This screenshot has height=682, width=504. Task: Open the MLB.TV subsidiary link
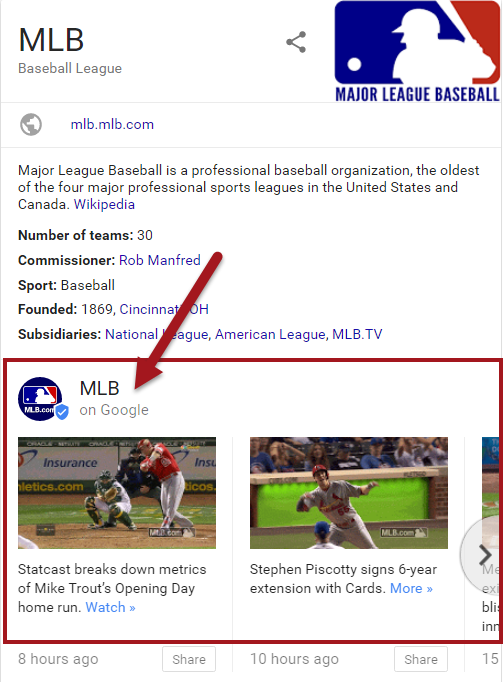pos(357,334)
